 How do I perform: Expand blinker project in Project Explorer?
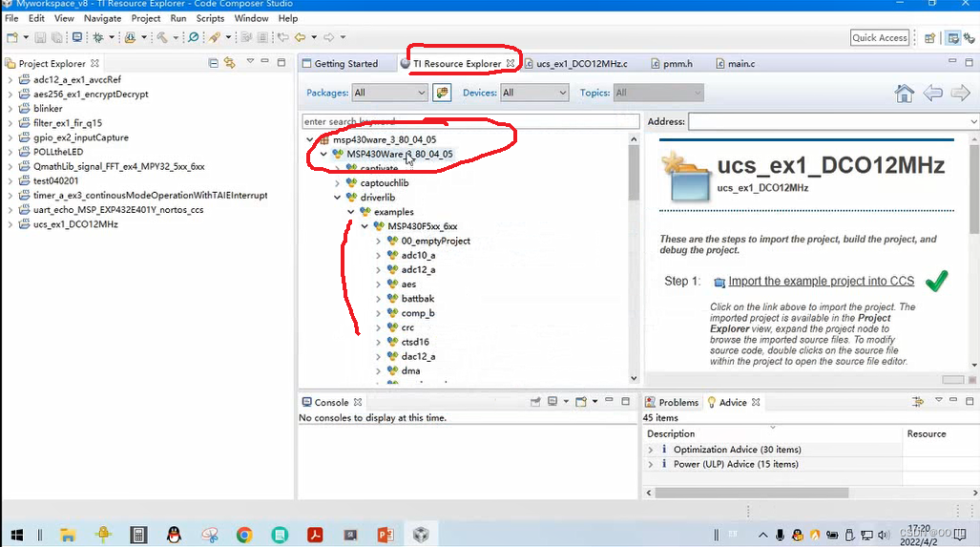click(10, 109)
